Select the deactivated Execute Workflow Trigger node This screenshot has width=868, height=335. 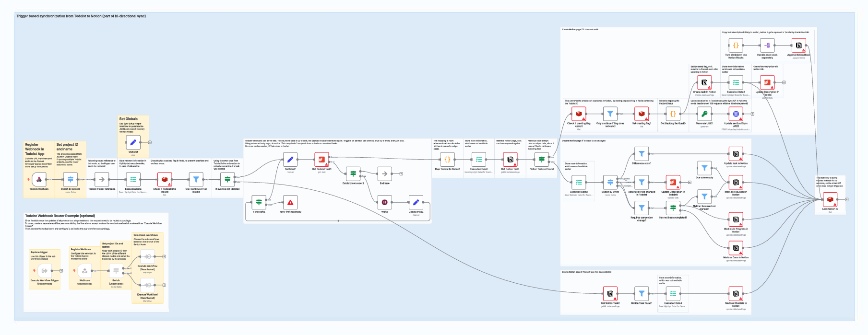tap(45, 271)
